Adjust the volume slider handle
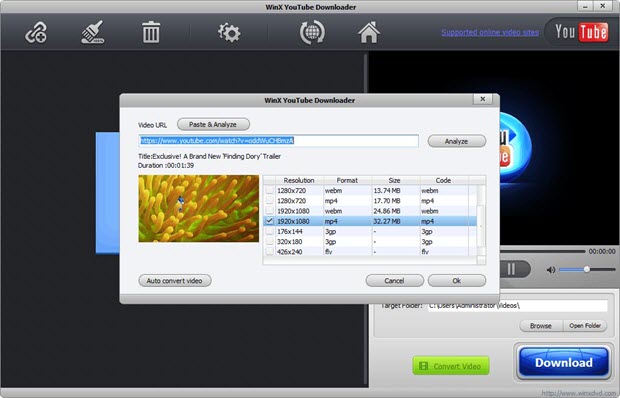Screen dimensions: 620x398 (587, 269)
